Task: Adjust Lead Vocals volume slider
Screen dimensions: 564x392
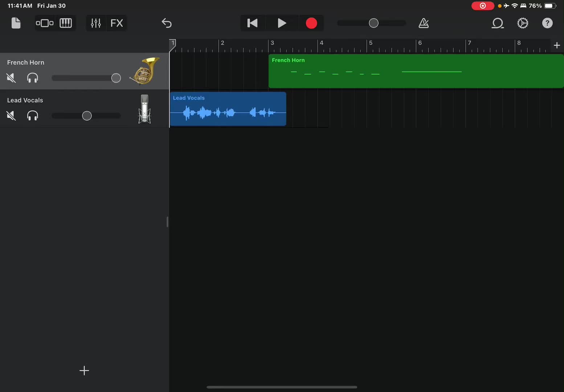Action: (87, 116)
